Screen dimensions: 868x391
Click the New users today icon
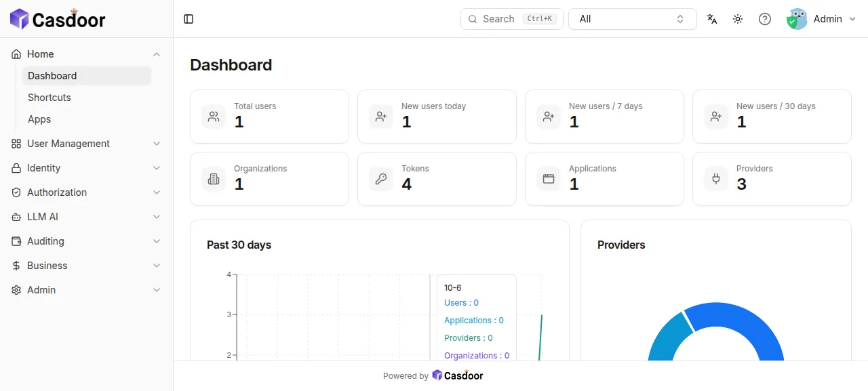click(381, 117)
